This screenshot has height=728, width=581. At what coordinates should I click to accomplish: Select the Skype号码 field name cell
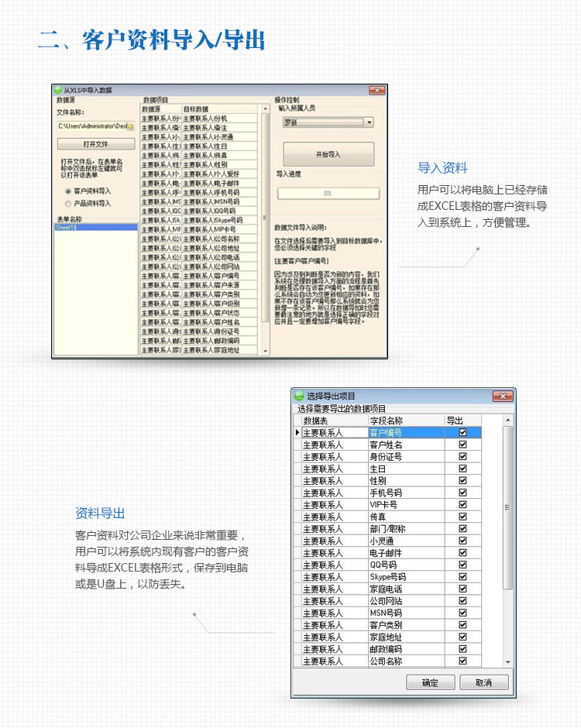click(x=406, y=577)
